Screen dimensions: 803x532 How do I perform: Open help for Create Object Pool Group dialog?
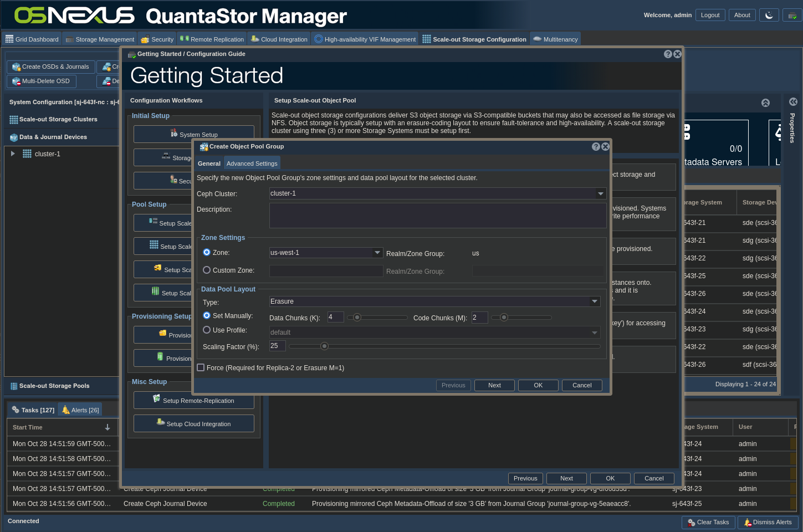tap(596, 147)
